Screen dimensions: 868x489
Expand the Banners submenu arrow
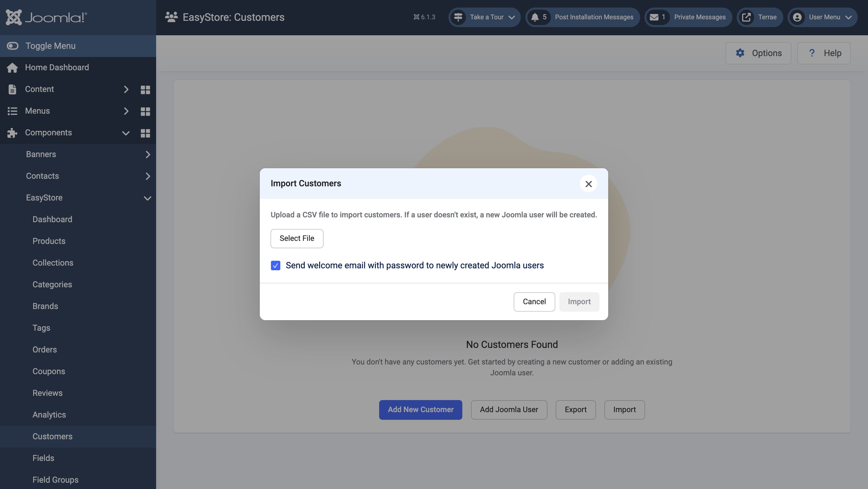tap(148, 154)
